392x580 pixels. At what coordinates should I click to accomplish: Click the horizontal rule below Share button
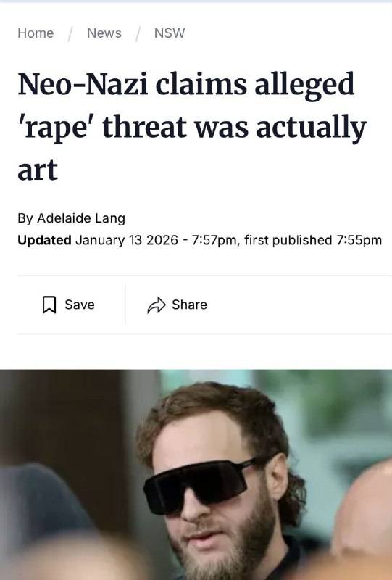(x=204, y=333)
